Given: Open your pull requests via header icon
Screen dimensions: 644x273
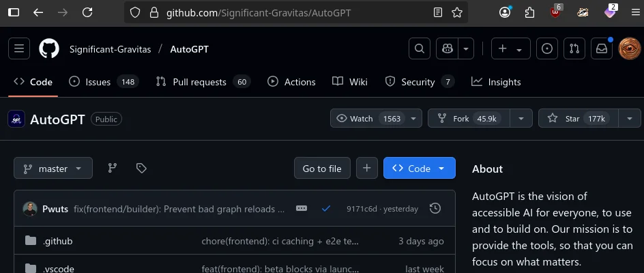Looking at the screenshot, I should tap(574, 48).
